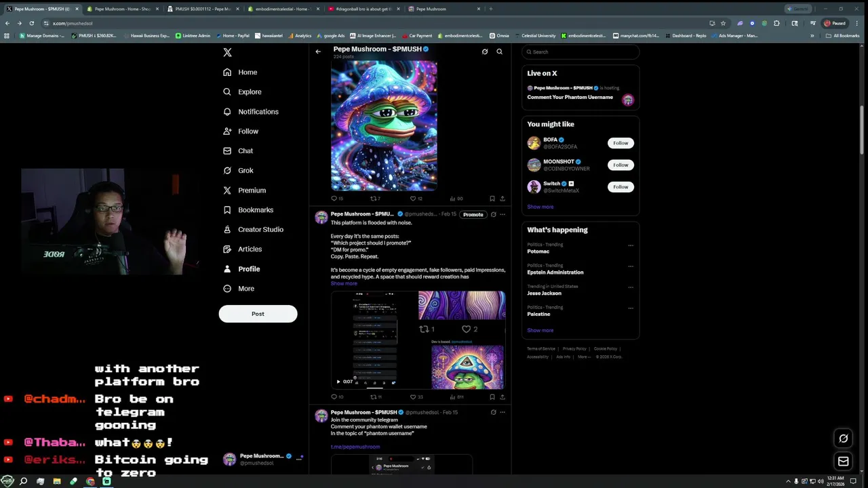The image size is (868, 488).
Task: Click the Articles sidebar icon
Action: click(227, 249)
